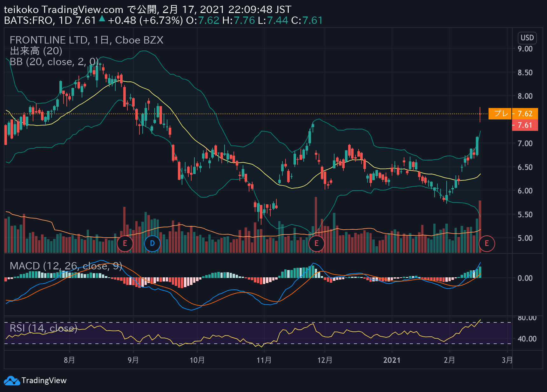Image resolution: width=547 pixels, height=392 pixels.
Task: Click the late-November earnings E marker
Action: coord(316,243)
